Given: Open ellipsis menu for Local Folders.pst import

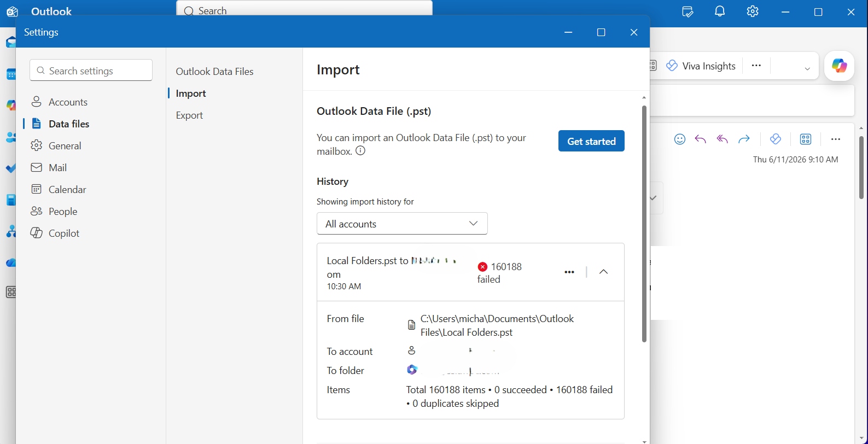Looking at the screenshot, I should 569,272.
